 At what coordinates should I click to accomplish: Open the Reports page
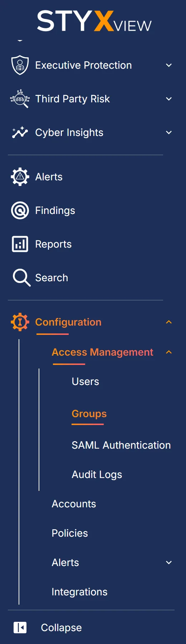(53, 244)
